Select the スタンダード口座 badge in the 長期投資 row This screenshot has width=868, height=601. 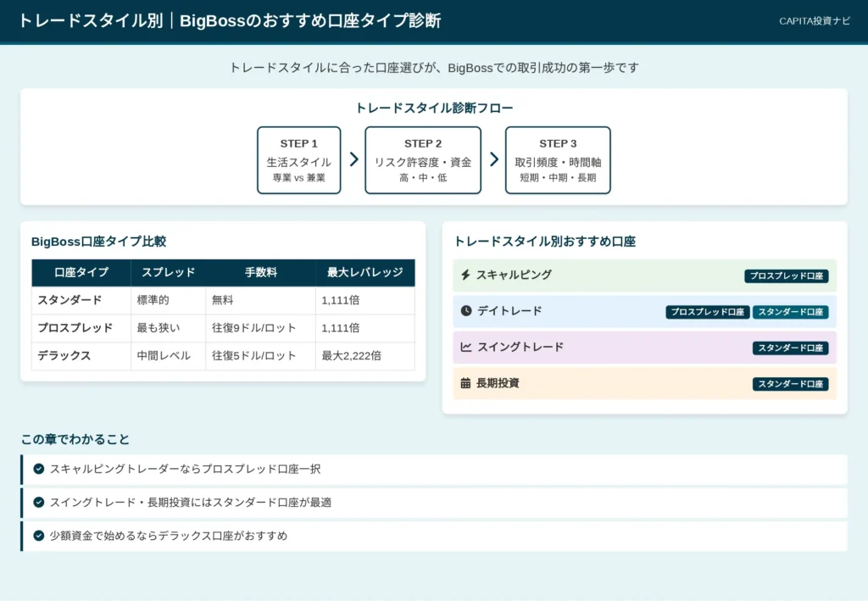pos(791,383)
